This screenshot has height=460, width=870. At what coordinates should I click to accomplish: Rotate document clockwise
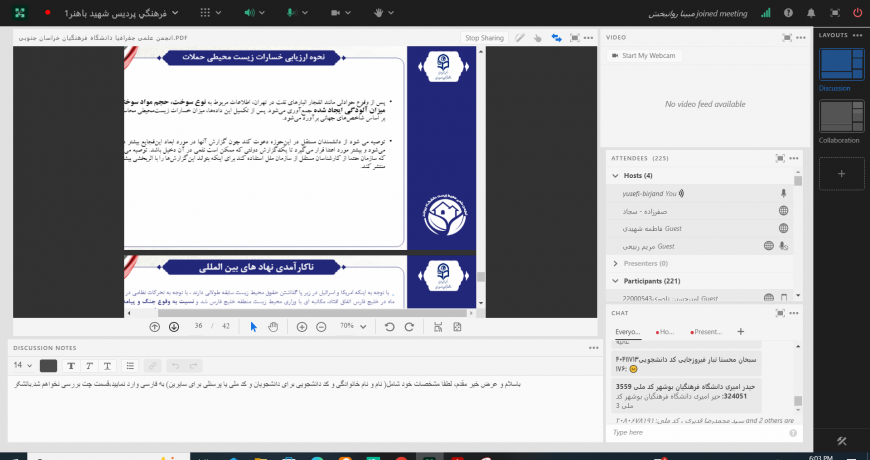click(409, 327)
